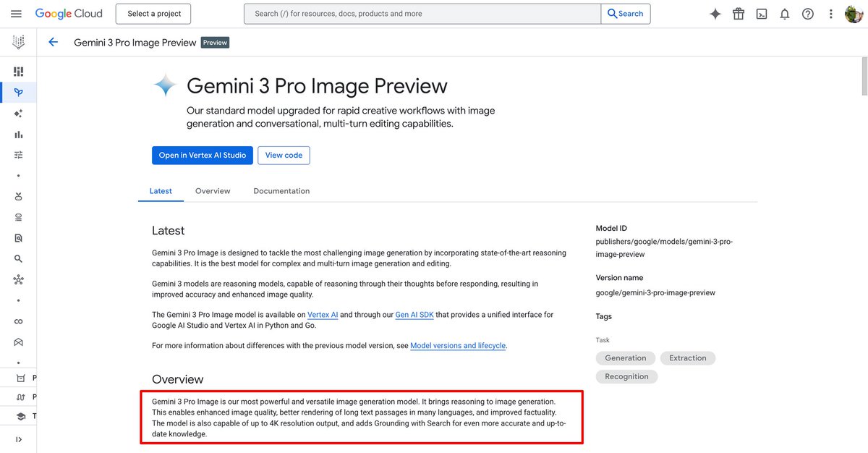Open the notifications bell

(x=784, y=13)
